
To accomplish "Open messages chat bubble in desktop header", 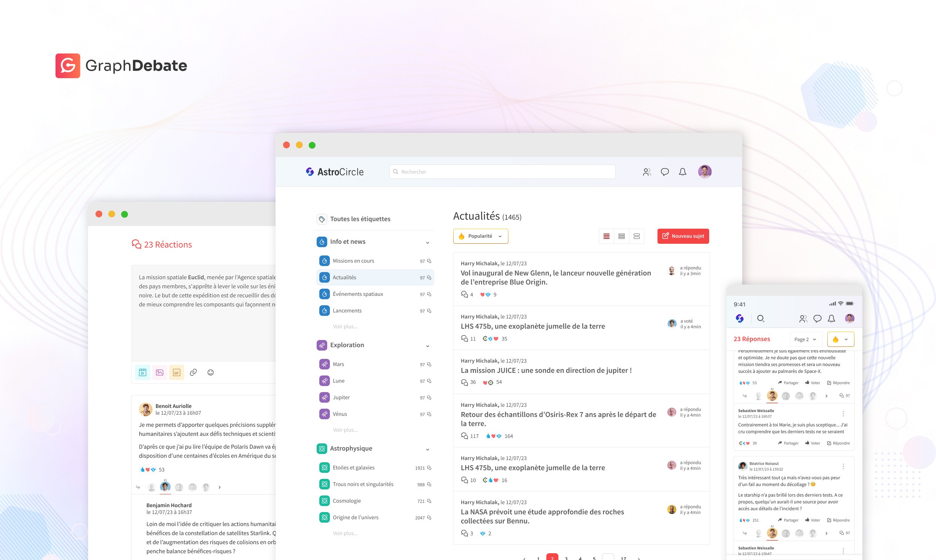I will click(665, 172).
